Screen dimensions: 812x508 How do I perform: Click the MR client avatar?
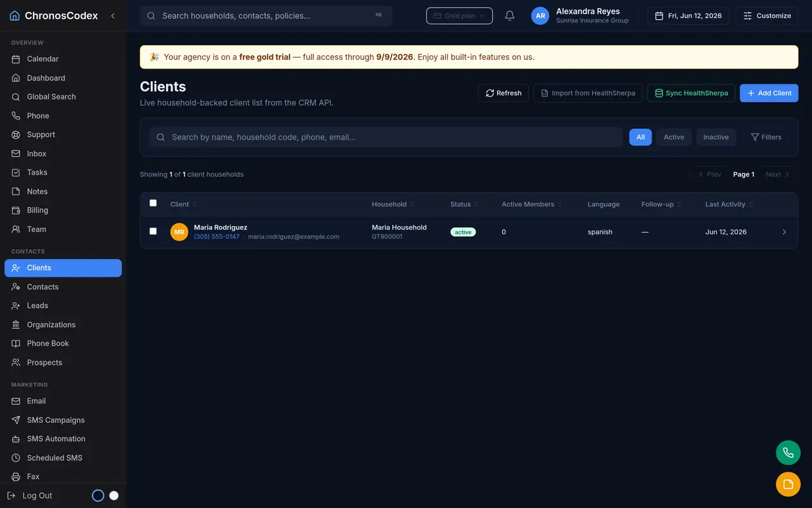[180, 232]
